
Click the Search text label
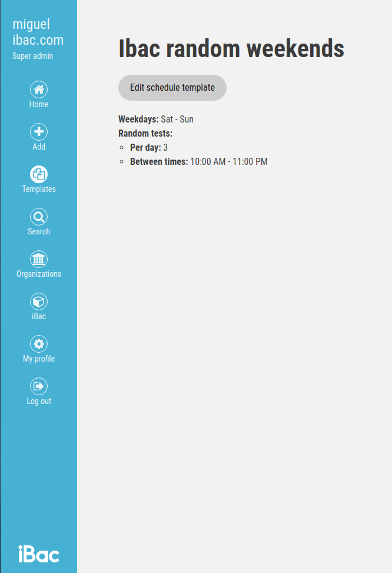(x=39, y=231)
